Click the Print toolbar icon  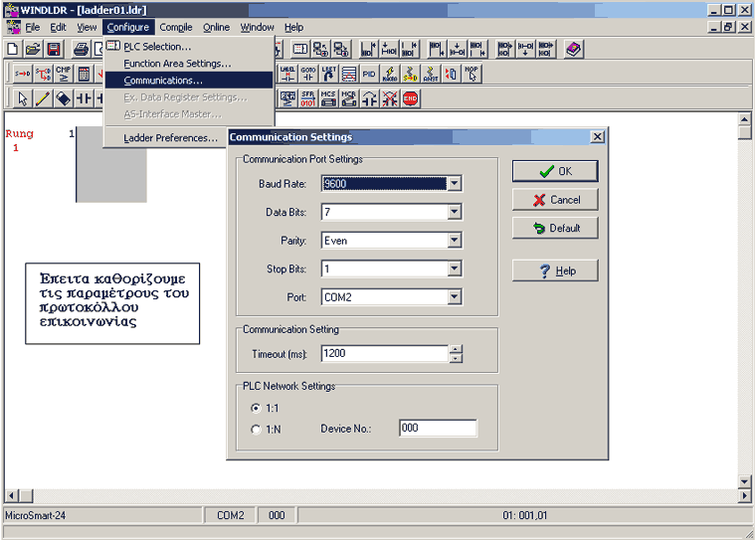tap(83, 49)
